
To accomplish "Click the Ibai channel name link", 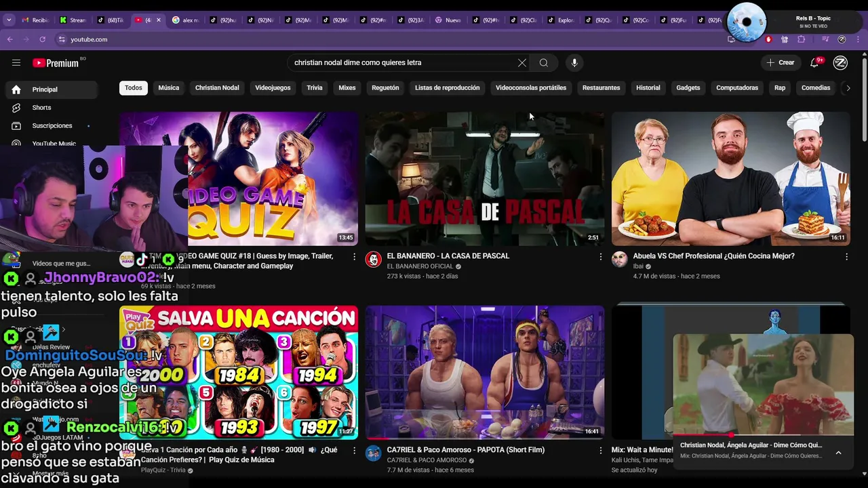I will pos(638,266).
